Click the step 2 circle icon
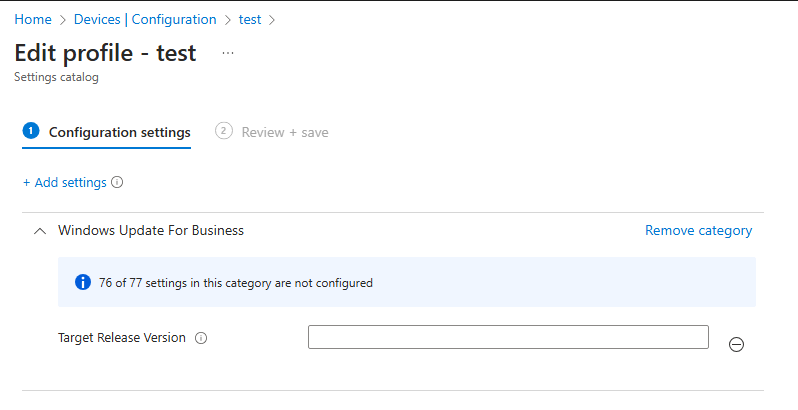Screen dimensions: 798x410 click(x=224, y=131)
